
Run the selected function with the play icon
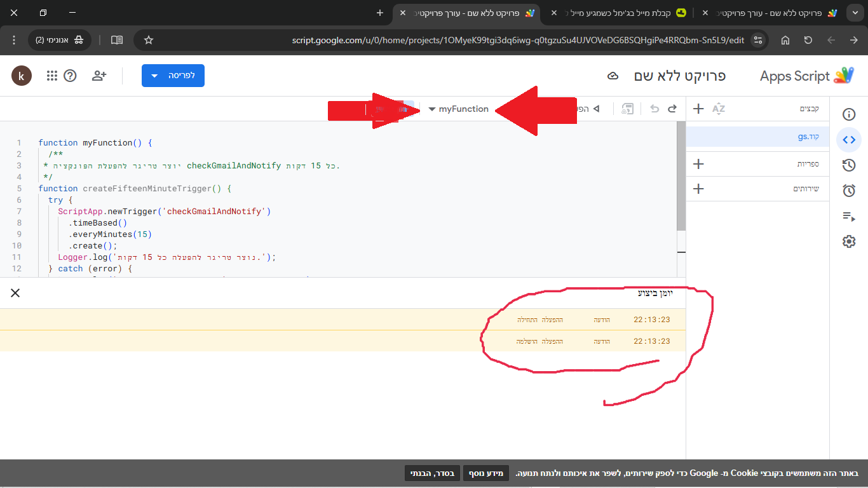[596, 109]
